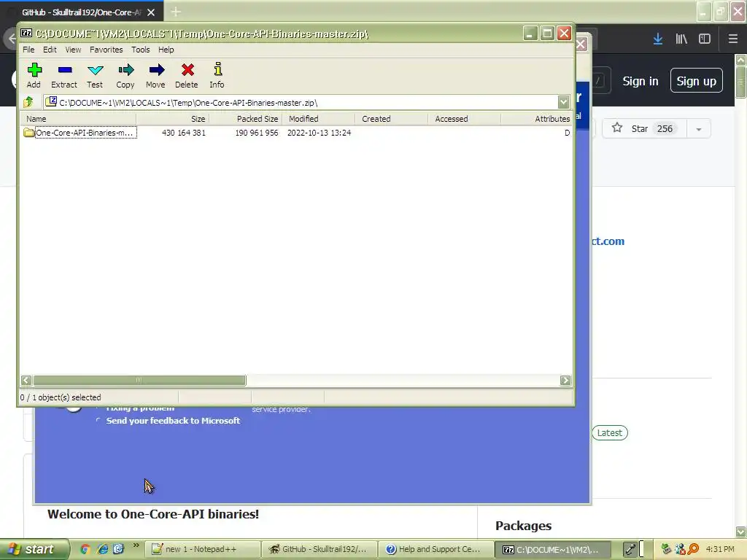Minimize the 7-Zip window
Screen dimensions: 747x560
(530, 34)
